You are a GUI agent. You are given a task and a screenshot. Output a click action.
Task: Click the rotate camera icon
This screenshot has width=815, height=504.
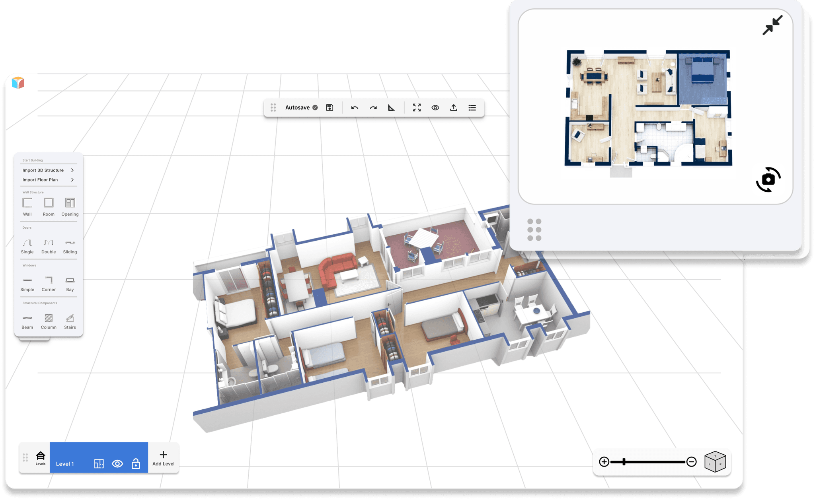click(x=768, y=180)
